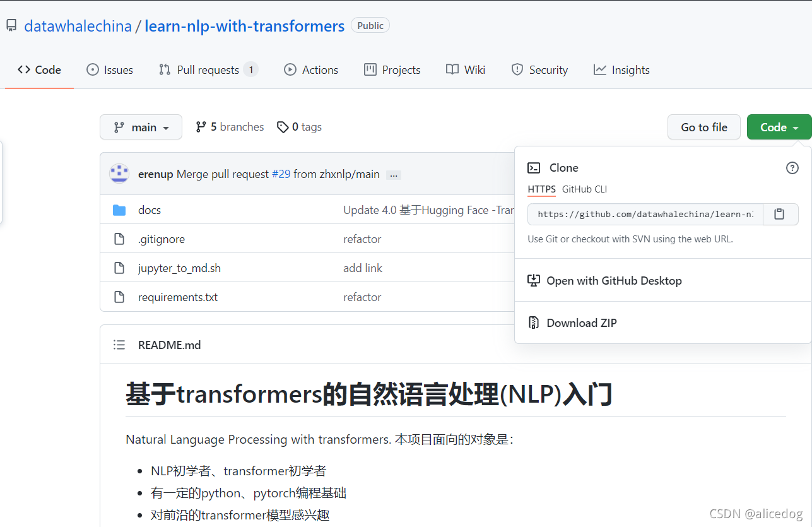Select the HTTPS clone tab
Image resolution: width=812 pixels, height=527 pixels.
[542, 189]
